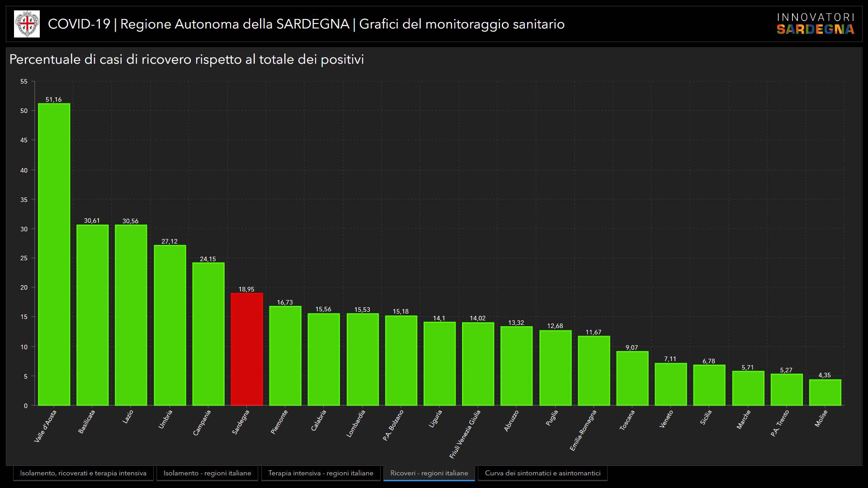Select the Umbria bar
The image size is (868, 488).
pos(170,325)
